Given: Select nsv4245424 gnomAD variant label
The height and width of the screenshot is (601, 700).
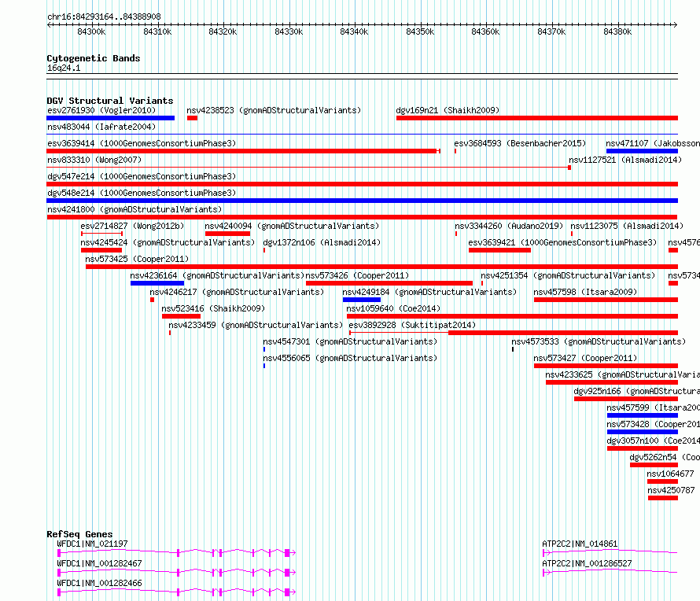Looking at the screenshot, I should (x=168, y=242).
